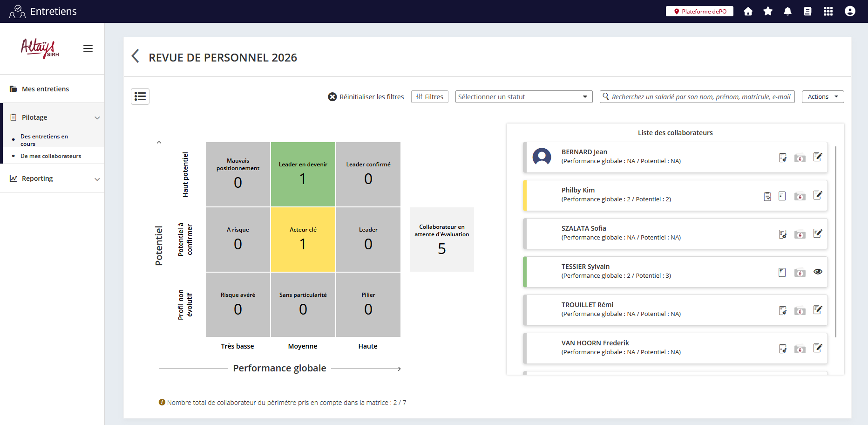Screen dimensions: 868x425
Task: Click 'Réinitialiser les filtres'
Action: pos(366,97)
